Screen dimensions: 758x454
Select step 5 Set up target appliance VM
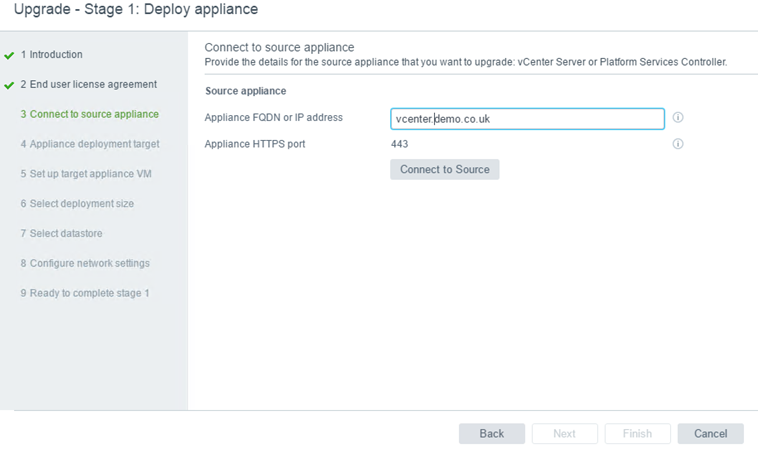pos(86,174)
